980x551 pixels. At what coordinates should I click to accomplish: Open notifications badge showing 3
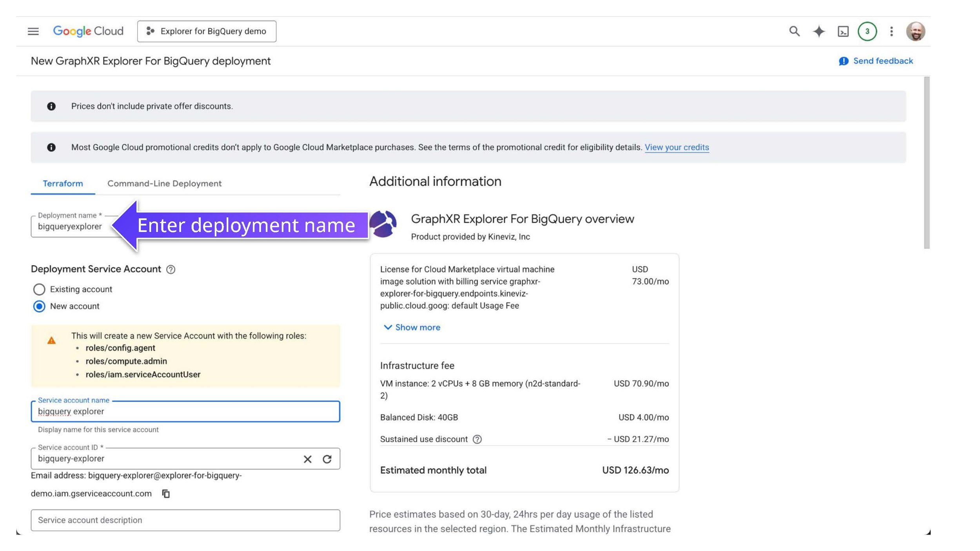(867, 31)
